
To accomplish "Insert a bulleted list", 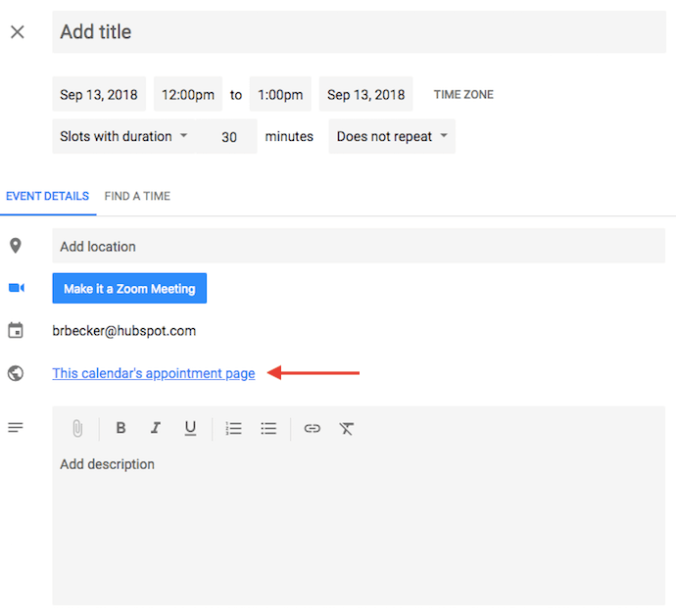I will (268, 428).
